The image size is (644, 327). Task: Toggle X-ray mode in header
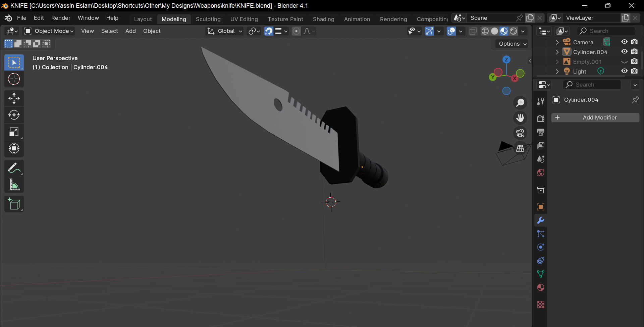tap(473, 31)
